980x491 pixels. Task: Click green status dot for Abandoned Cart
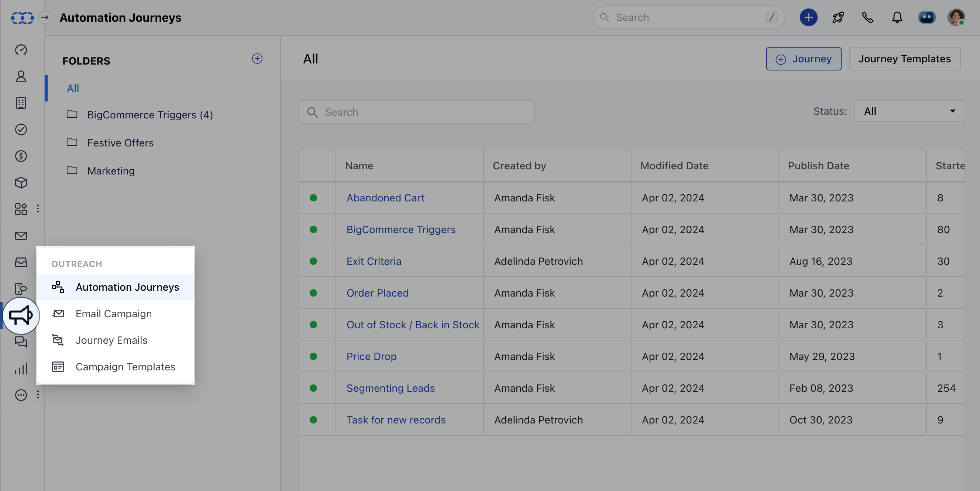(x=313, y=198)
